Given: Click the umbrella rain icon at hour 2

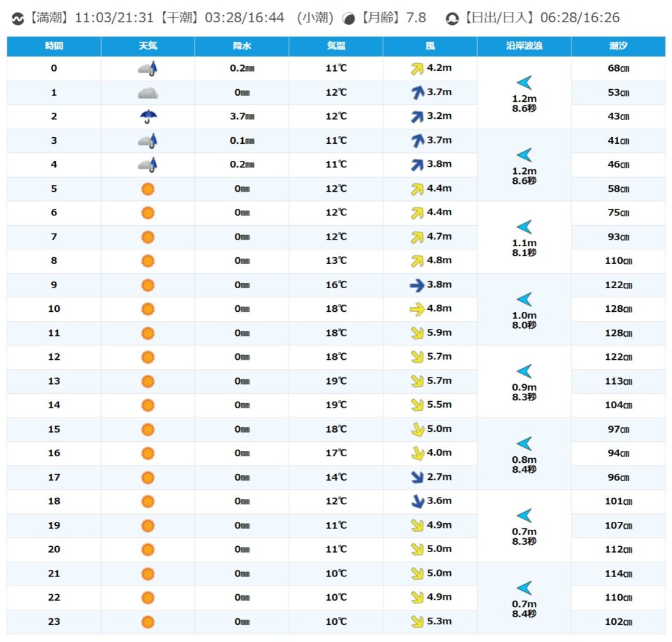Looking at the screenshot, I should click(148, 117).
